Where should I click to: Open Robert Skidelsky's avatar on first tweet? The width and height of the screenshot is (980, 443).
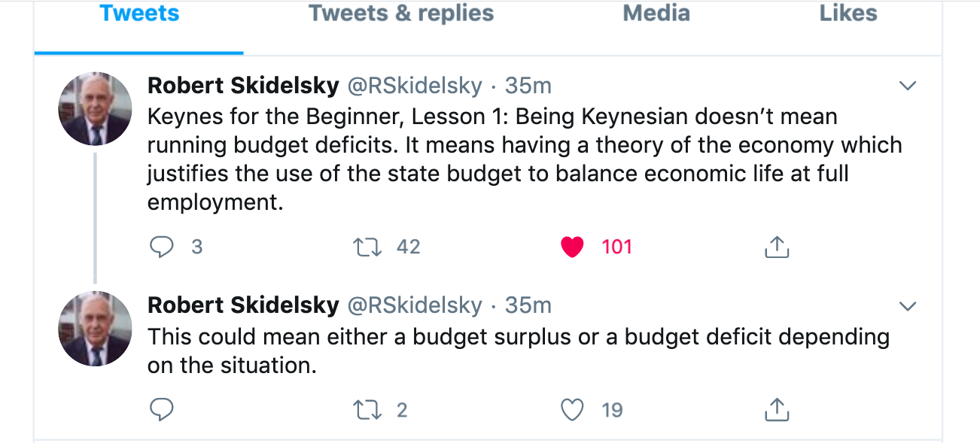pyautogui.click(x=95, y=109)
